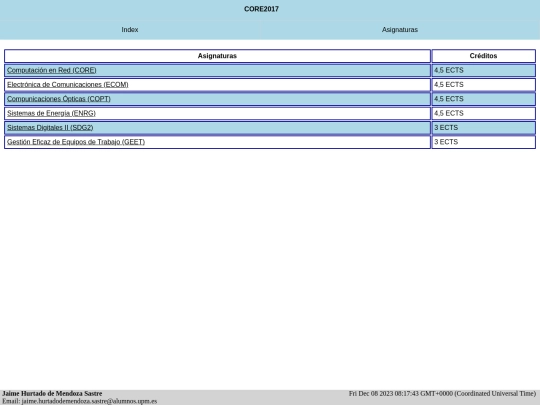Click the 4,5 ECTS cell for ECOM
Viewport: 540px width, 405px height.
tap(484, 85)
